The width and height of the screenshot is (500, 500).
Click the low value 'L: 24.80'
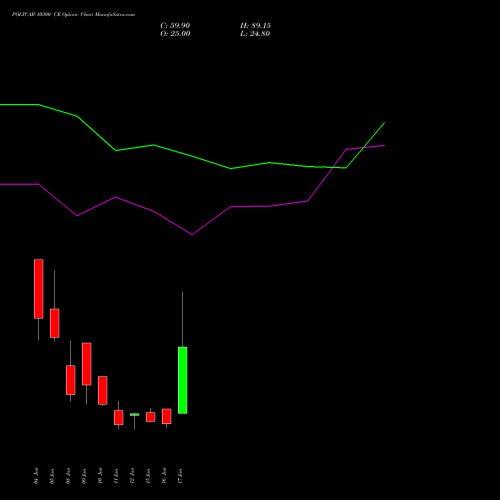tap(255, 34)
